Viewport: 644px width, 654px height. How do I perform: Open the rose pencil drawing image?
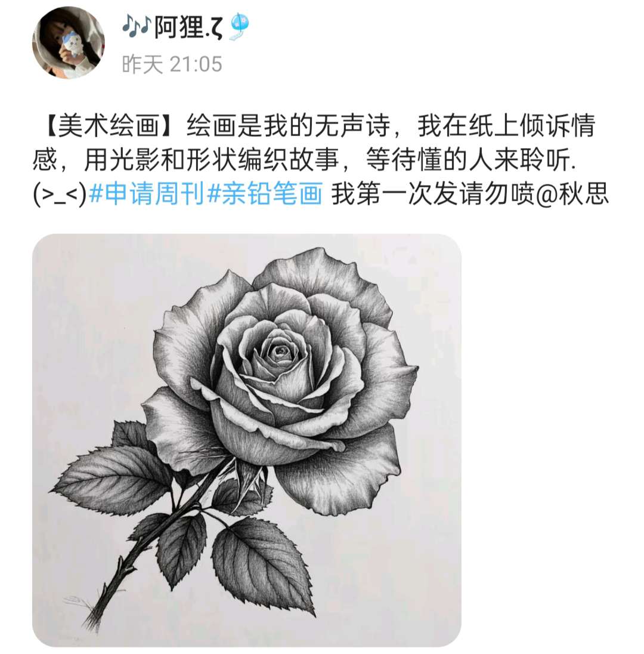(x=247, y=440)
